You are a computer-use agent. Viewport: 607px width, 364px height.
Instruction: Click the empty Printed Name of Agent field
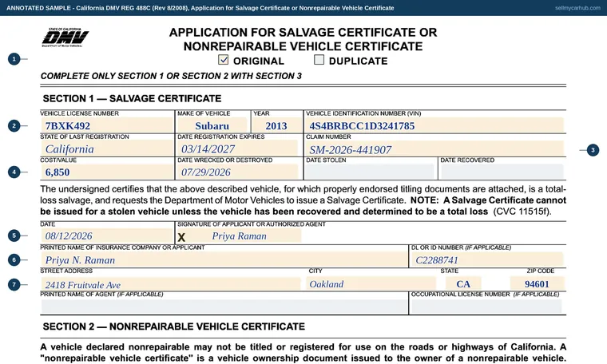pyautogui.click(x=224, y=307)
